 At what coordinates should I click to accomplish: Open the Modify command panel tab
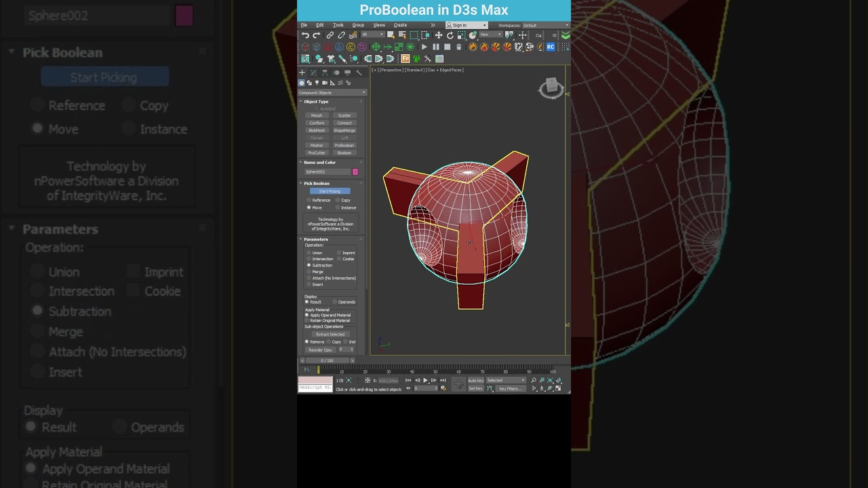point(313,73)
